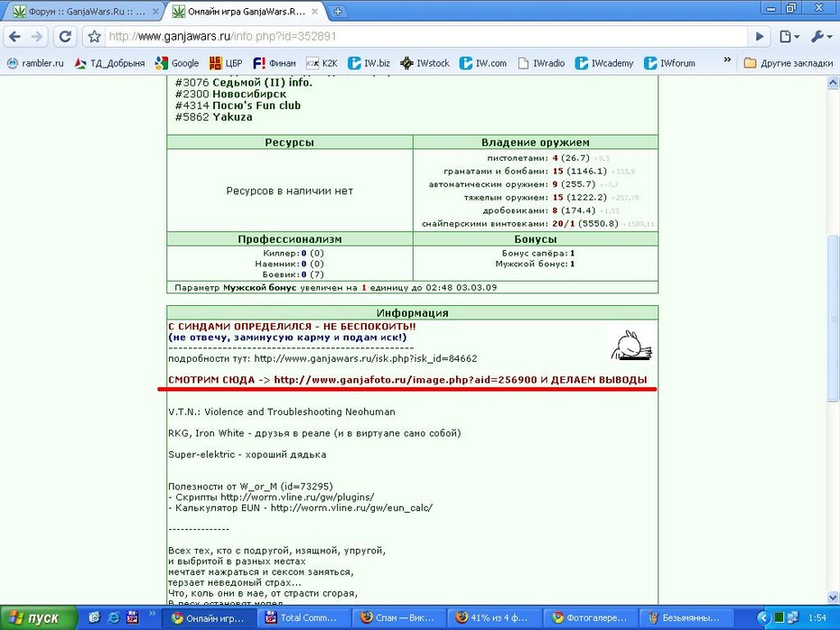Click the Go arrow beside address bar
The image size is (840, 630).
coord(759,36)
